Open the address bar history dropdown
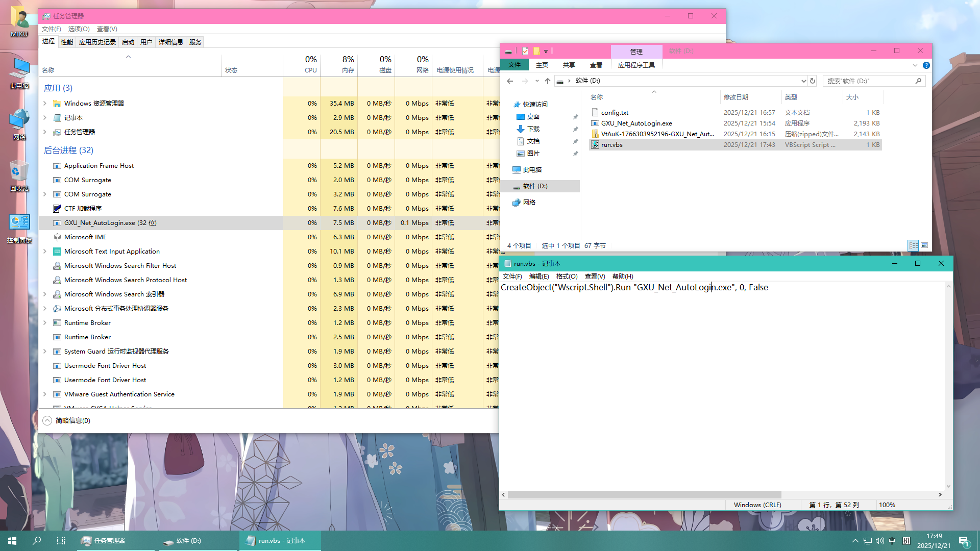The height and width of the screenshot is (551, 980). click(x=804, y=81)
